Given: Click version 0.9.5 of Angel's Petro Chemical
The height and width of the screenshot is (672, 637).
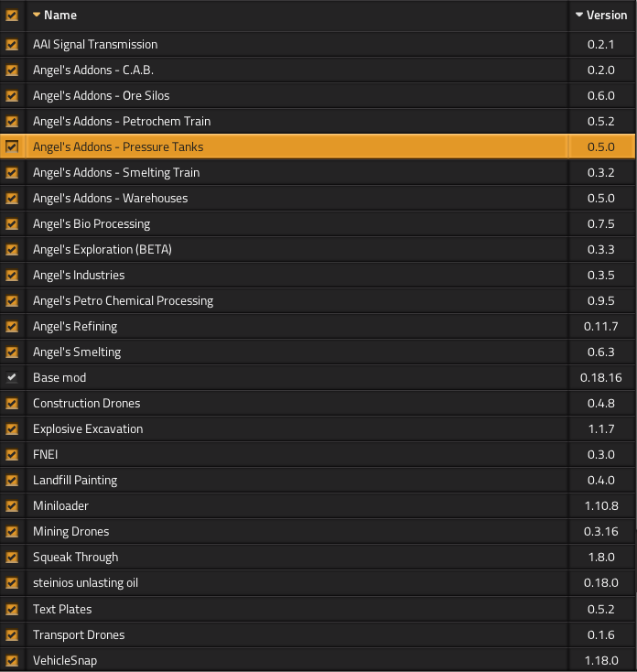Looking at the screenshot, I should (600, 300).
